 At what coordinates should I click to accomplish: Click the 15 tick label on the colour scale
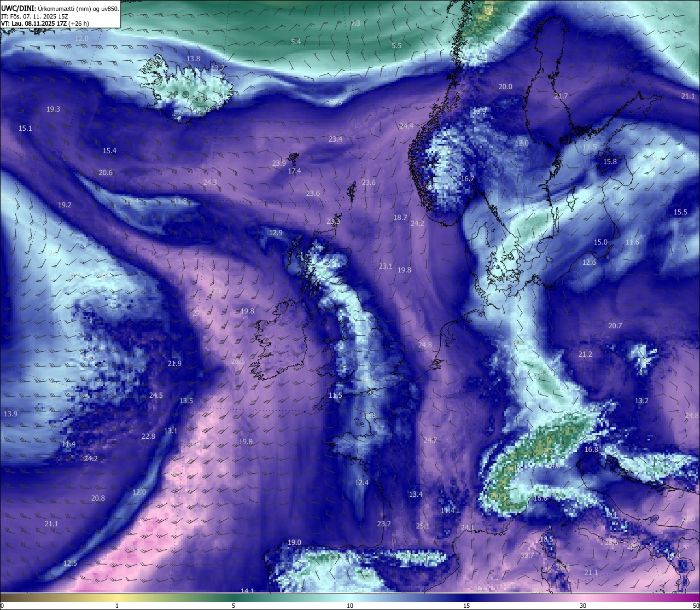tap(466, 606)
